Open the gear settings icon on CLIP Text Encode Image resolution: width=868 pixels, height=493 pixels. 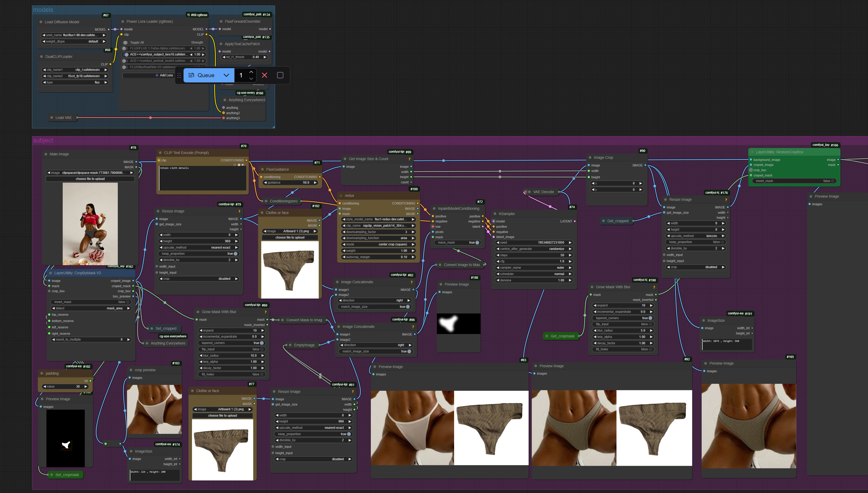[239, 165]
